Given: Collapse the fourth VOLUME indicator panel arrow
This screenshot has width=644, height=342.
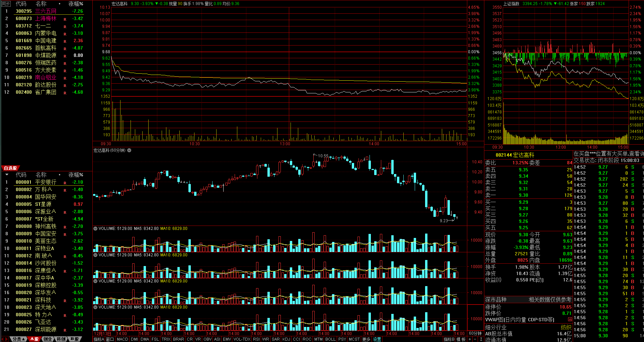Looking at the screenshot, I should [95, 307].
